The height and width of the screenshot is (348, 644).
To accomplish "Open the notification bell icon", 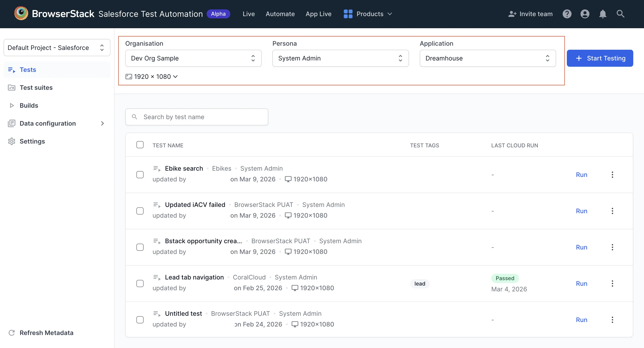I will point(603,14).
